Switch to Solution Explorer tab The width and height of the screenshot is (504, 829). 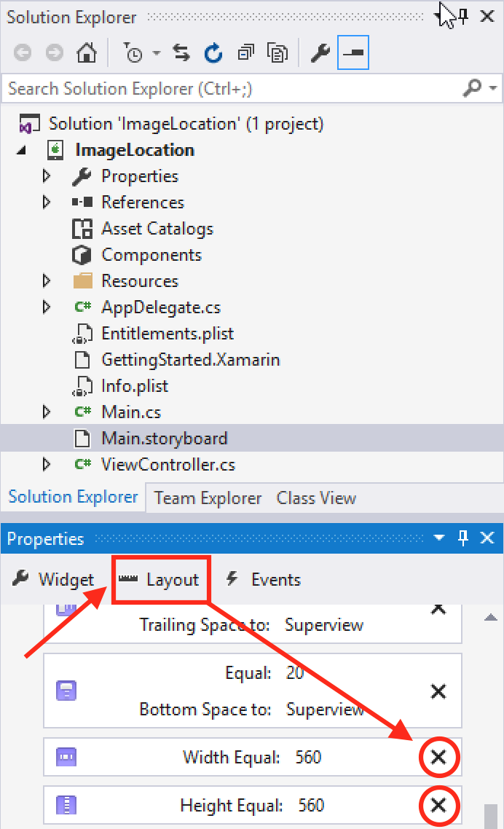pyautogui.click(x=73, y=497)
